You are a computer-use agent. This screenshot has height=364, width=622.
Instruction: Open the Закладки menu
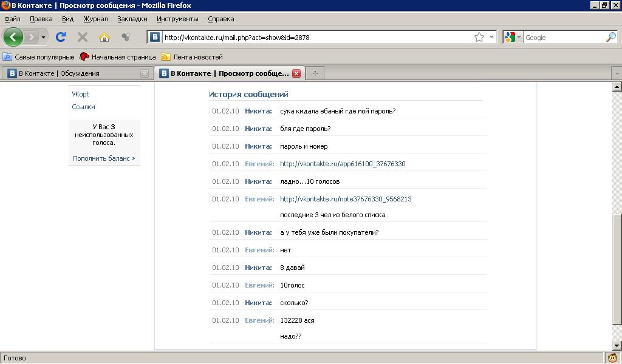tap(132, 19)
